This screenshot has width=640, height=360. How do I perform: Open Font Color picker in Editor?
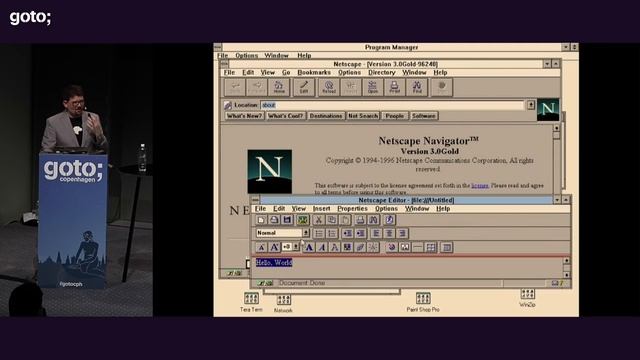point(347,247)
